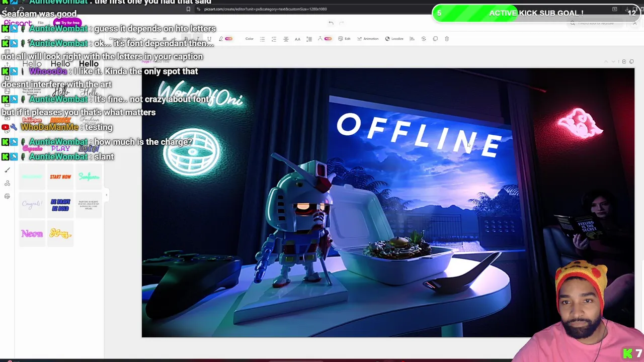Set text alignment to center

[x=286, y=39]
